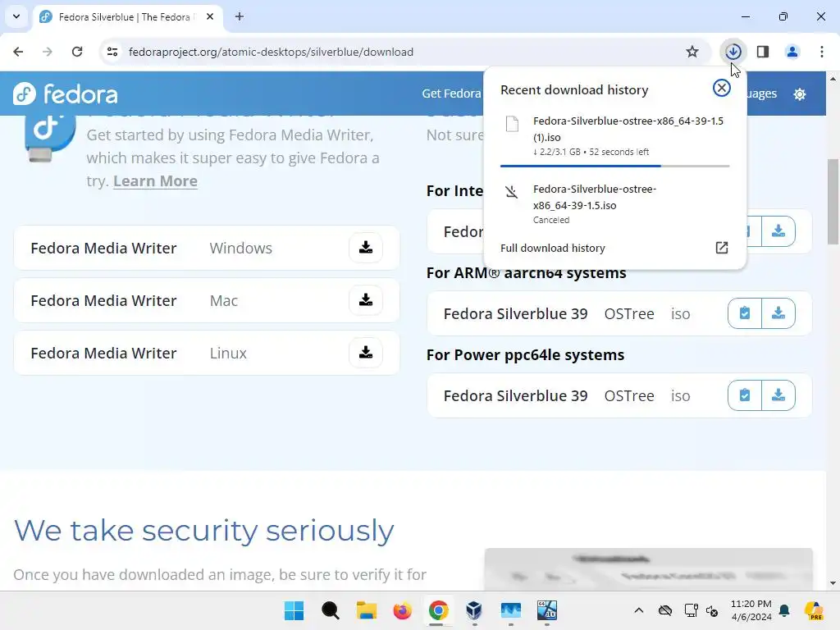Click the Fedora logo in header
Image resolution: width=840 pixels, height=630 pixels.
tap(66, 94)
